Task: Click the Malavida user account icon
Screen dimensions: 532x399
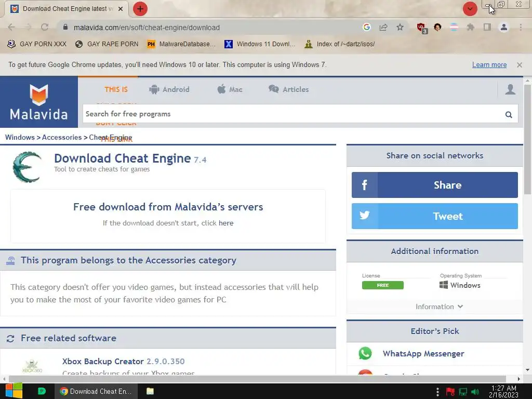Action: pos(510,89)
